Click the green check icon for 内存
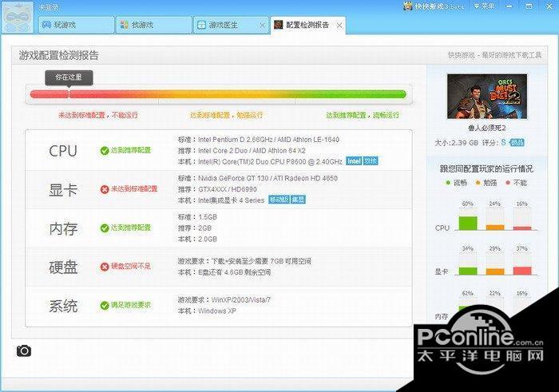Screen dimensions: 559x392 click(x=105, y=228)
